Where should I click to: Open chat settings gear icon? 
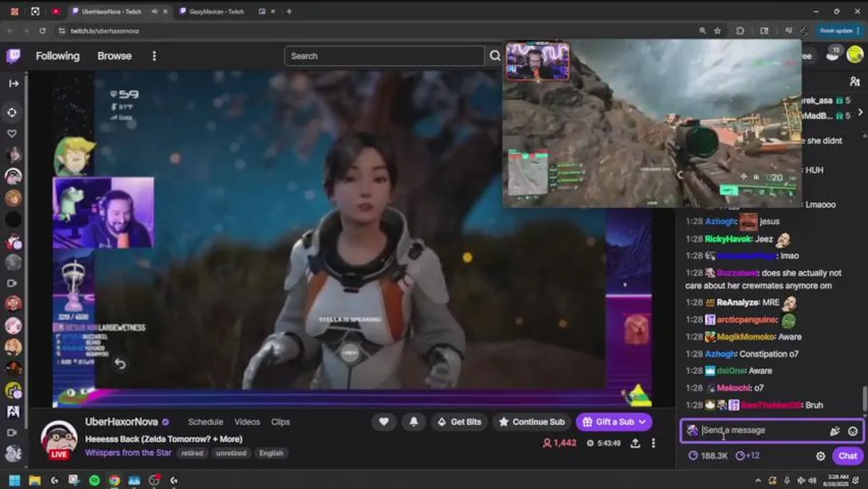[x=820, y=456]
